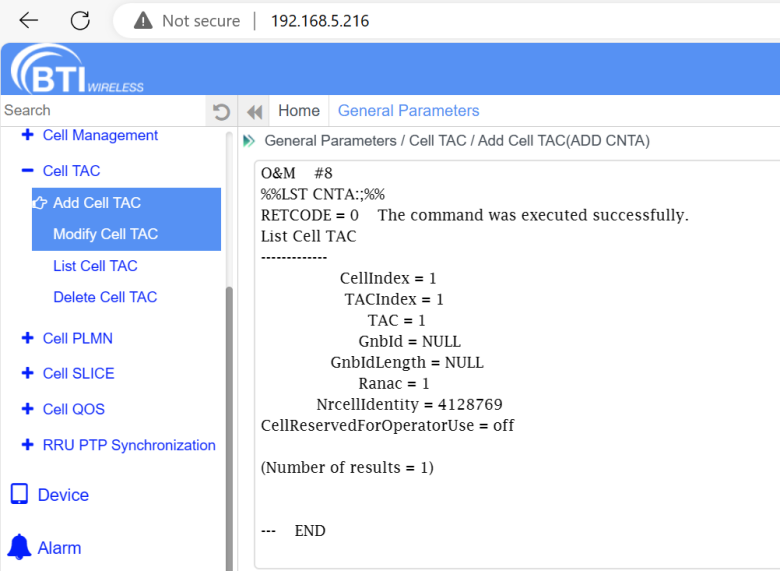Open the Device section icon
The height and width of the screenshot is (571, 780).
coord(19,494)
